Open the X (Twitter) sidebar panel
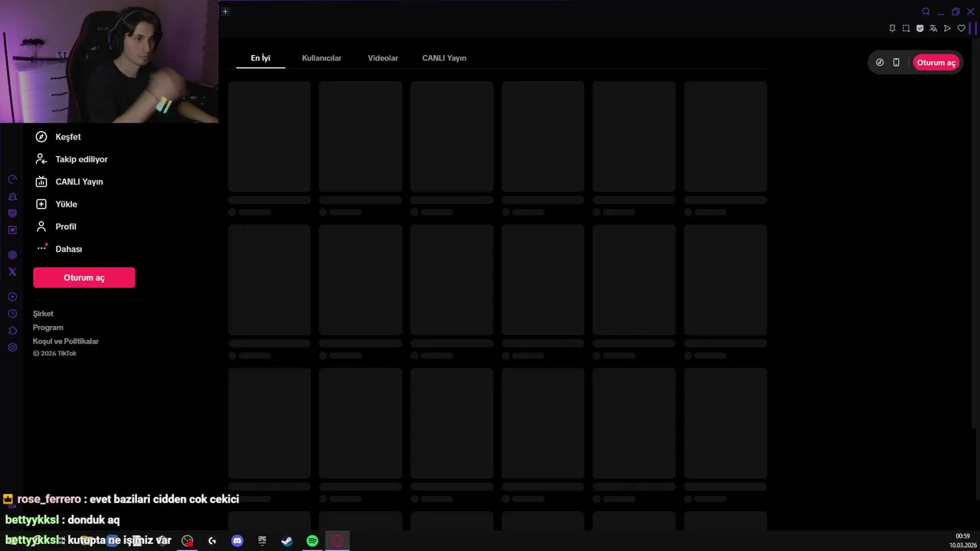 click(12, 272)
